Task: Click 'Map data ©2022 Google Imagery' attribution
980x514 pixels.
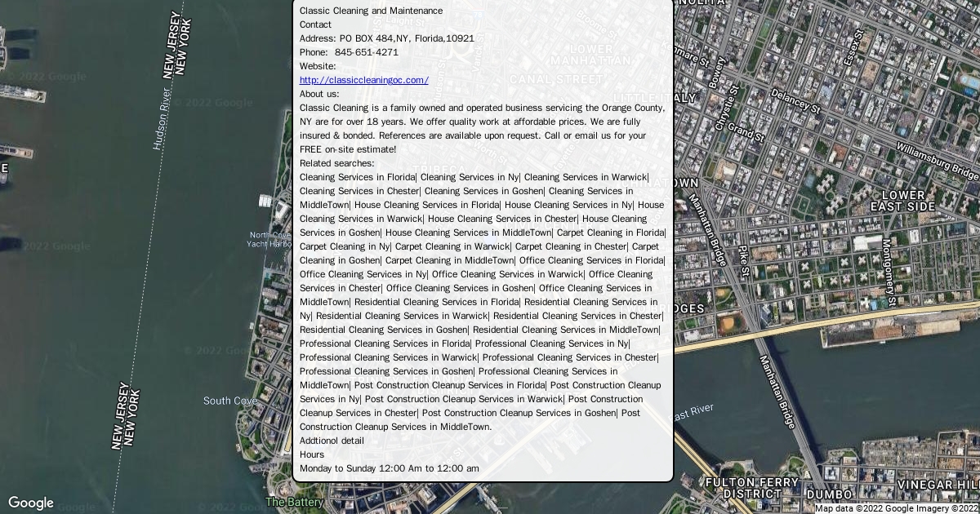Action: tap(896, 508)
